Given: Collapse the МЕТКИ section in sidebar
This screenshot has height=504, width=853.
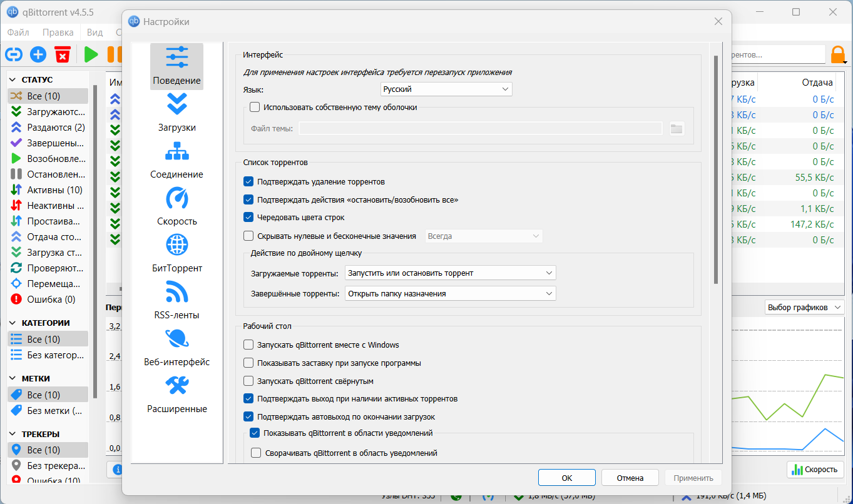Looking at the screenshot, I should point(13,379).
